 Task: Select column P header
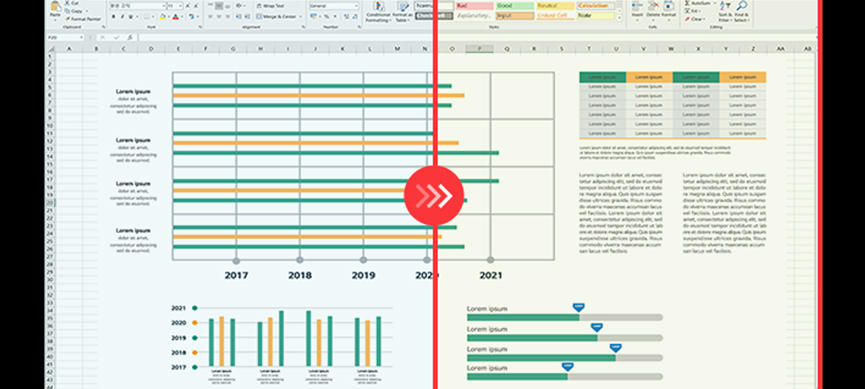tap(479, 49)
